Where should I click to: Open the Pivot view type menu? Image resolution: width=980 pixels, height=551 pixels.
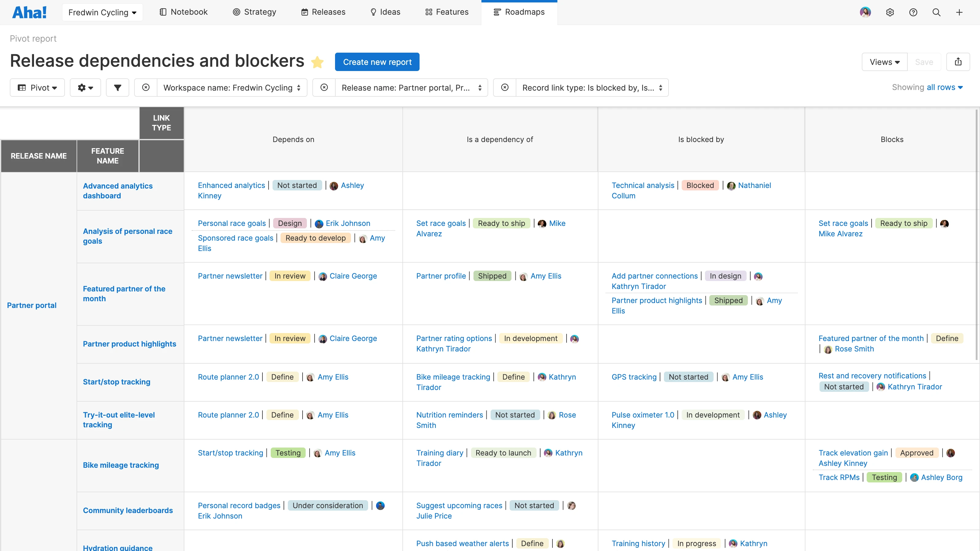click(x=37, y=88)
